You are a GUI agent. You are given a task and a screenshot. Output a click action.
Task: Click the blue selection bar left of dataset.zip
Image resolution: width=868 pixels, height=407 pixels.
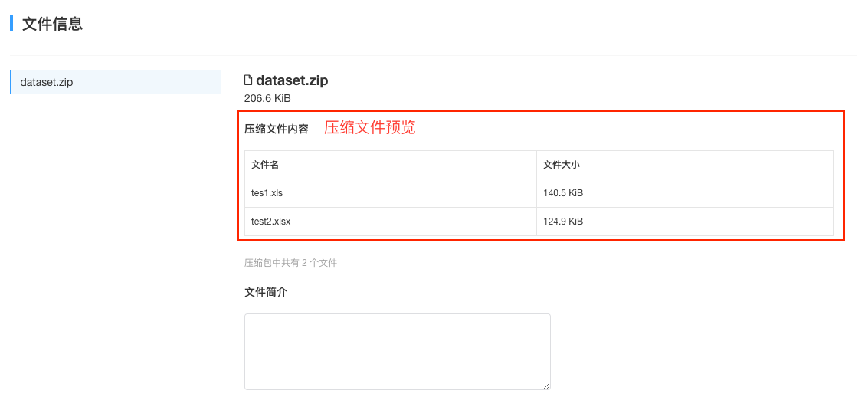point(11,82)
